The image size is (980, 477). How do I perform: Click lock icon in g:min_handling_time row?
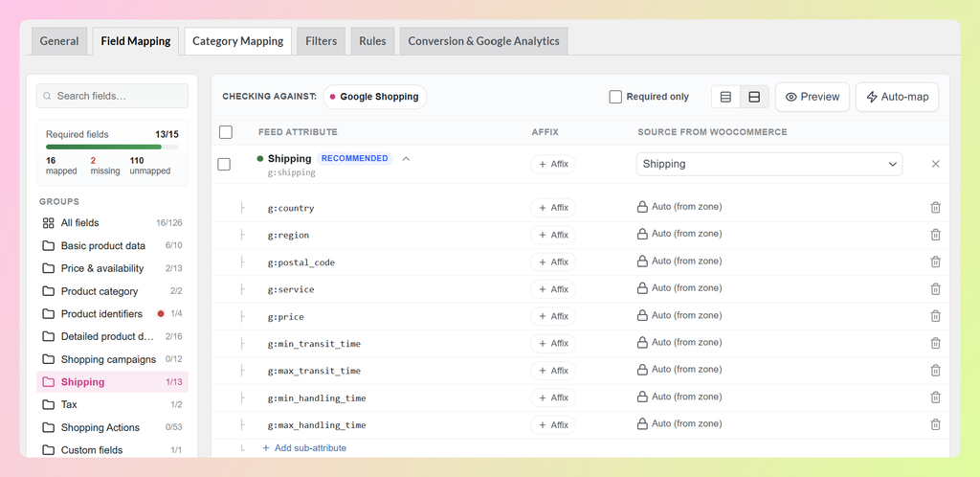[642, 397]
